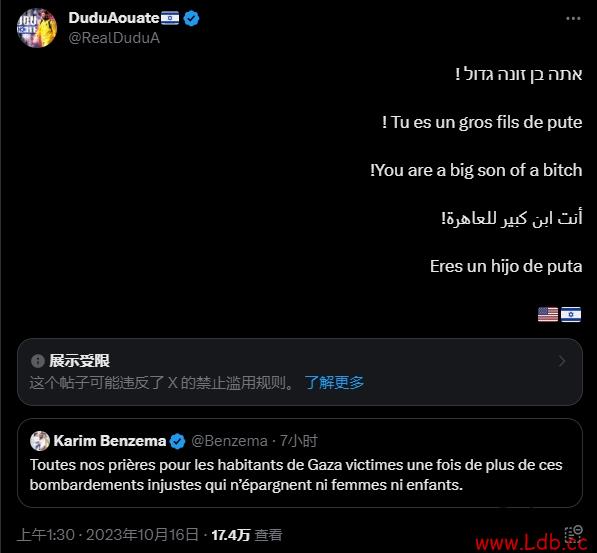The width and height of the screenshot is (597, 553).
Task: Open the 17.4万 查看 view count
Action: point(247,535)
